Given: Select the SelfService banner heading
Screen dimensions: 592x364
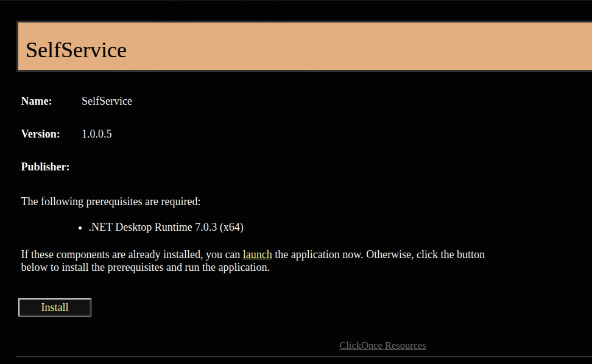Looking at the screenshot, I should [x=76, y=50].
